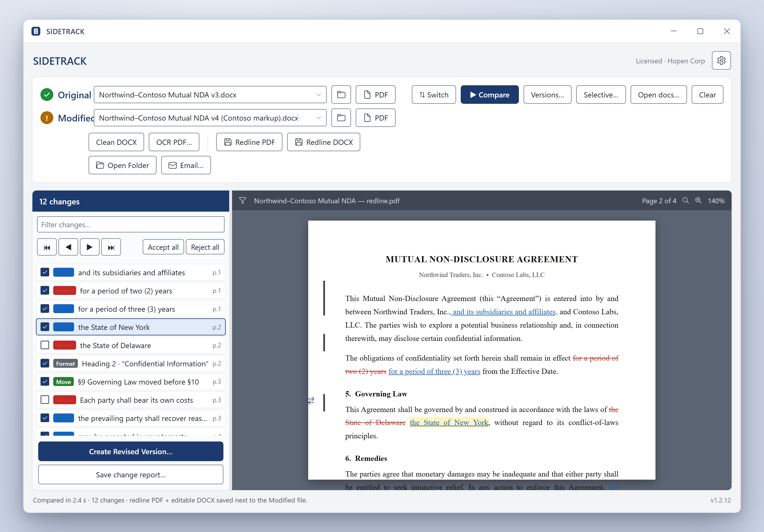Uncheck 'and its subsidiaries and affiliates' change
The image size is (764, 532).
click(x=45, y=272)
